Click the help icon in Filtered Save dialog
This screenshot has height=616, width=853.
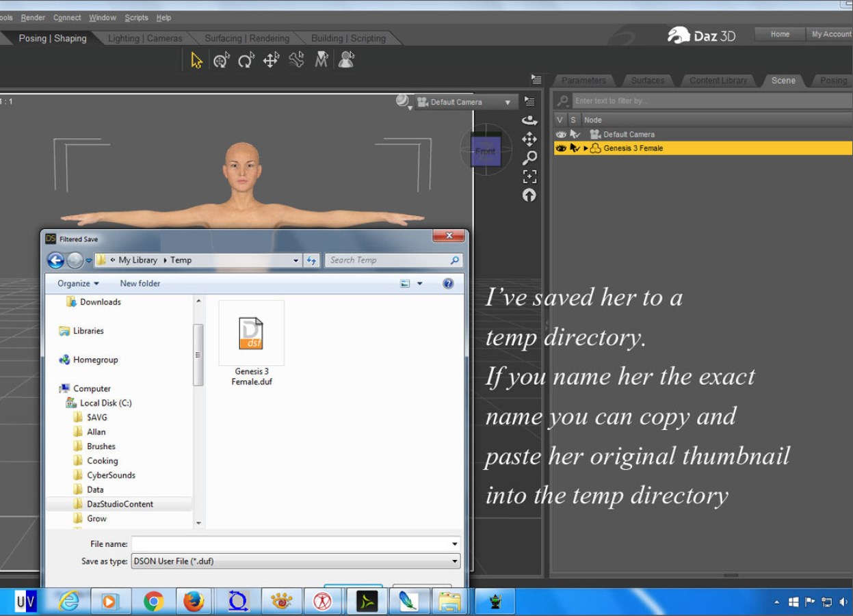[x=448, y=284]
